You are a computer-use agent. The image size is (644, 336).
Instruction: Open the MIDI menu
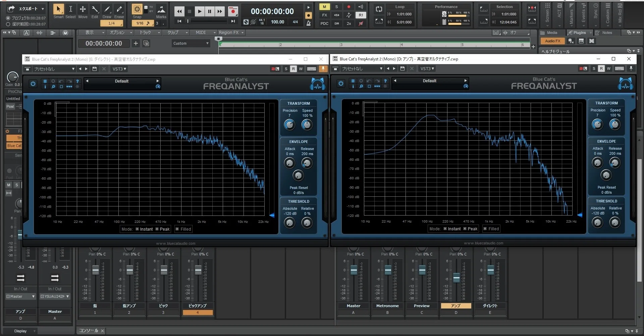pyautogui.click(x=203, y=33)
